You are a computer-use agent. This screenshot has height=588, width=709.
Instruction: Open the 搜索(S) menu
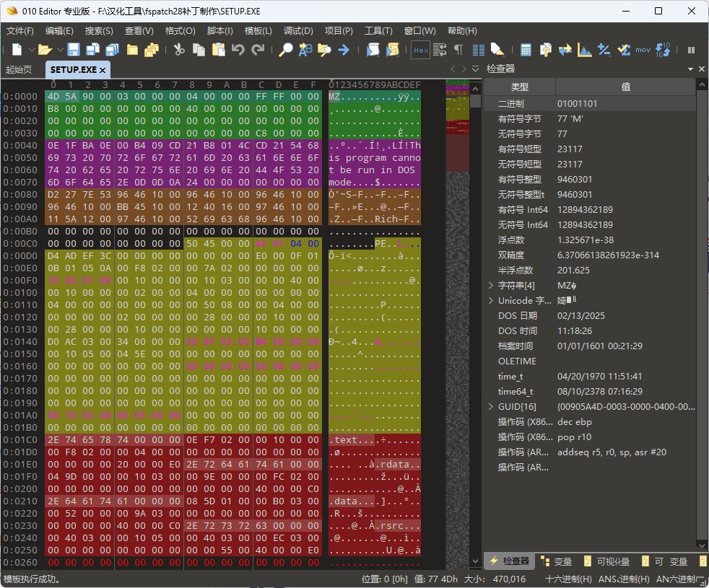(x=99, y=31)
